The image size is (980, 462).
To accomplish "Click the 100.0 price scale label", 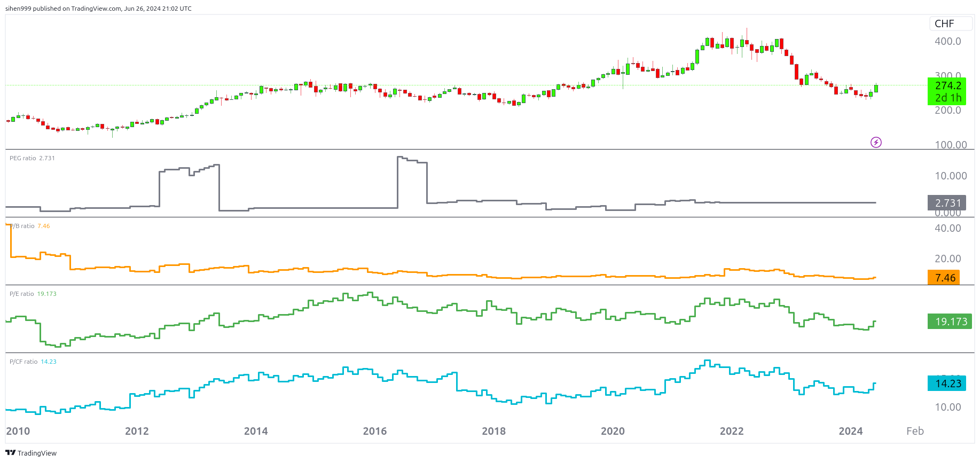I will pos(951,145).
